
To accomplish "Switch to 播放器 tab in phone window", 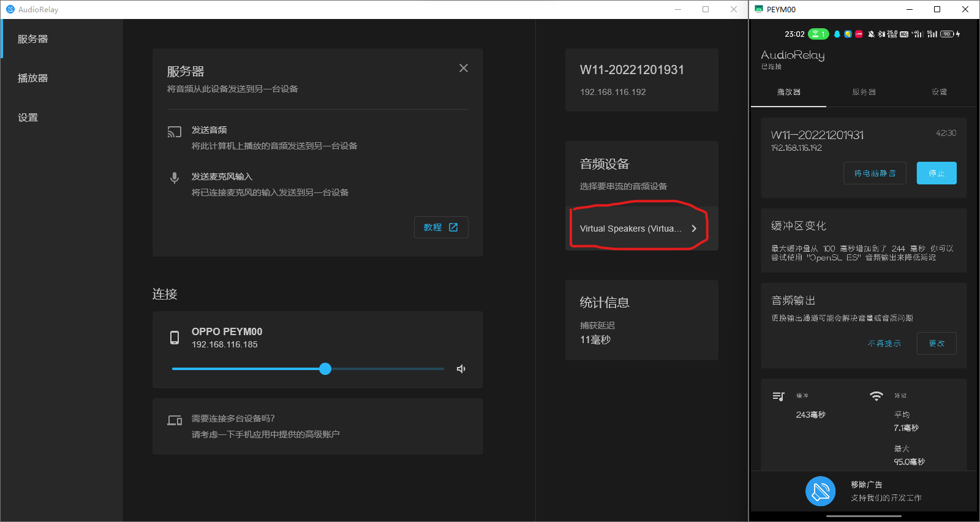I will 789,92.
